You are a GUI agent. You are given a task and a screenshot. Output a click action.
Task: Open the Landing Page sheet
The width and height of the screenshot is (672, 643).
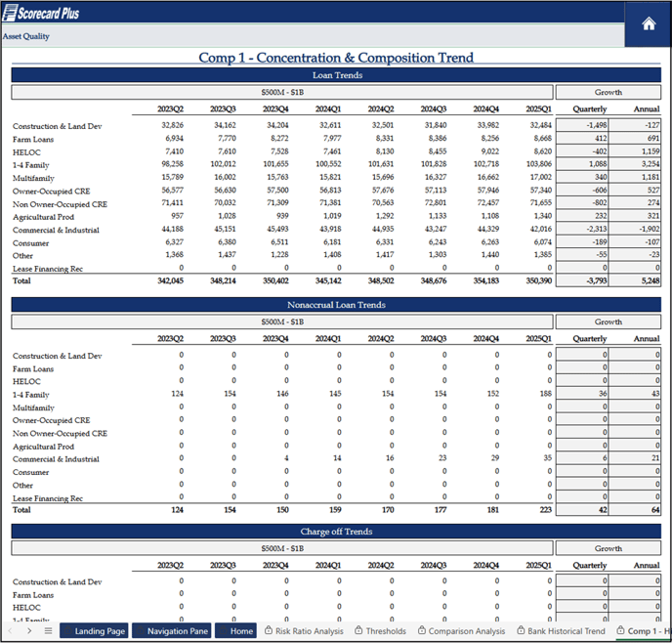pos(94,630)
